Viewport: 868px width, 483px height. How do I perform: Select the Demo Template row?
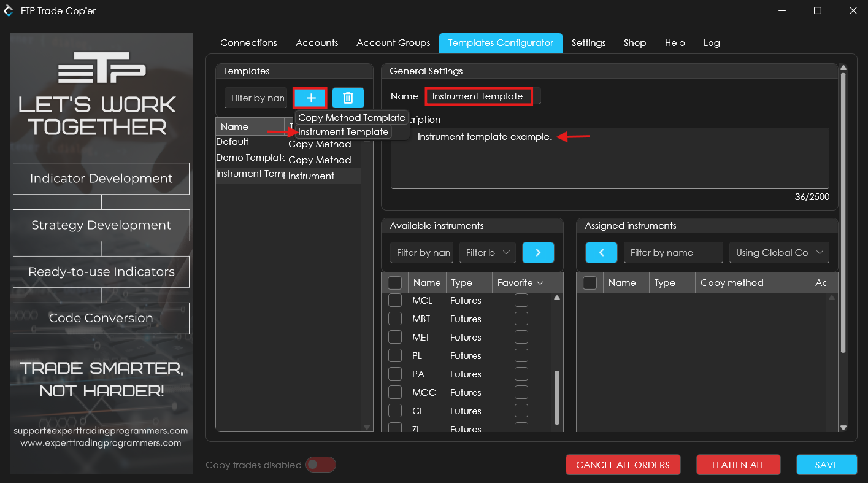(288, 158)
